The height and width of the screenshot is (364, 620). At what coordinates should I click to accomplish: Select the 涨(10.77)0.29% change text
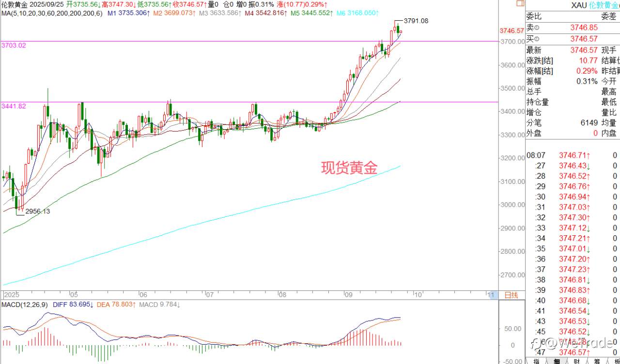[302, 4]
